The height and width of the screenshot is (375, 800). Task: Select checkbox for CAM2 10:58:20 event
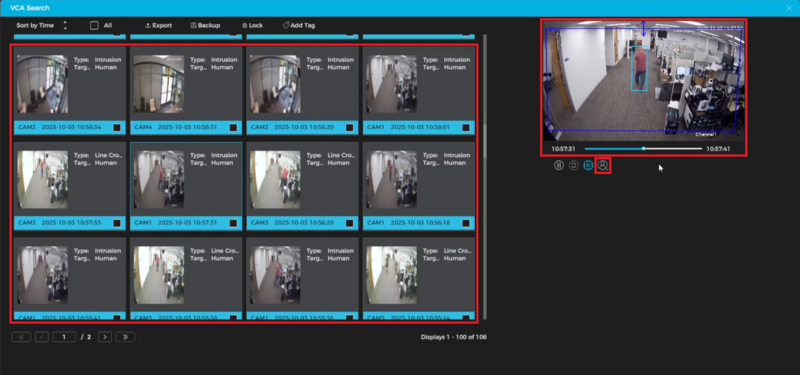349,128
